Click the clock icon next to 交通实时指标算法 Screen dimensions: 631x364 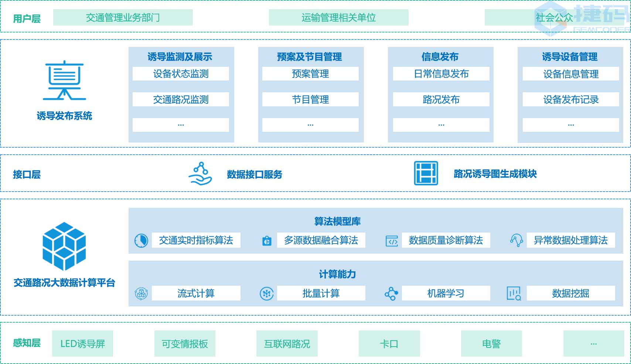(141, 240)
